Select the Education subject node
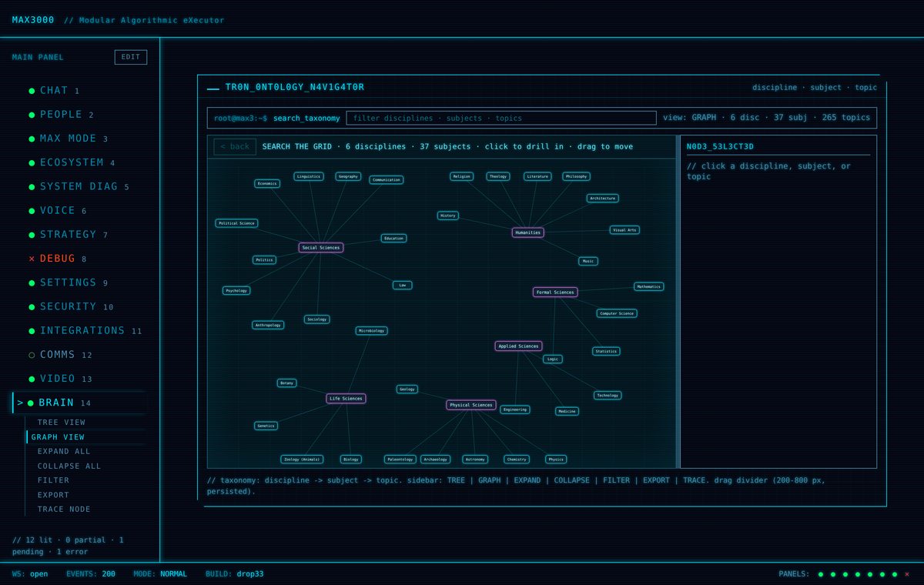This screenshot has width=924, height=585. [x=393, y=239]
